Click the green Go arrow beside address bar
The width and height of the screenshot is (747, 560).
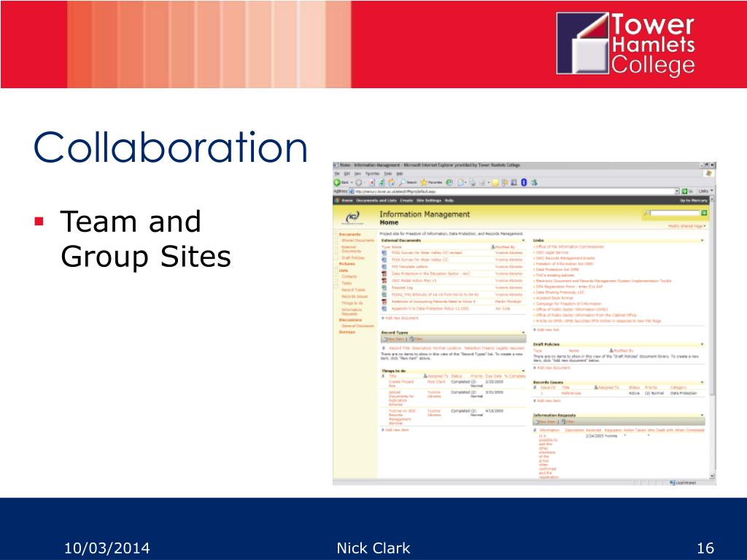(x=684, y=191)
